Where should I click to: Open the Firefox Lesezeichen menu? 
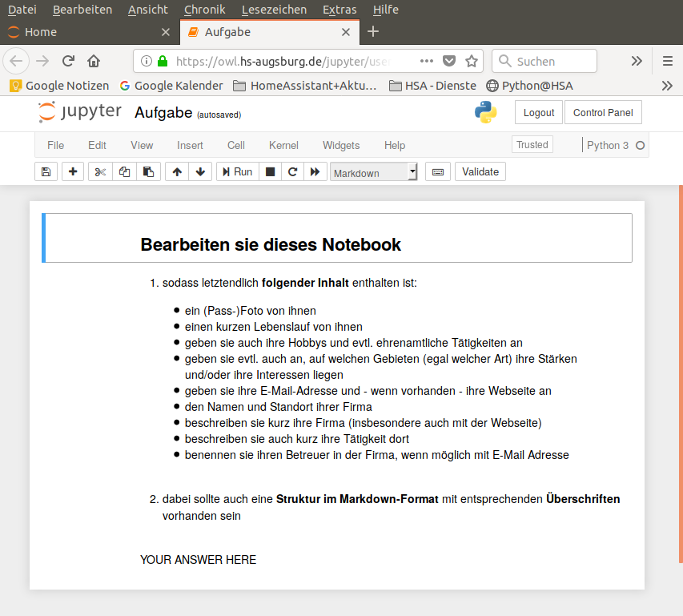tap(274, 10)
